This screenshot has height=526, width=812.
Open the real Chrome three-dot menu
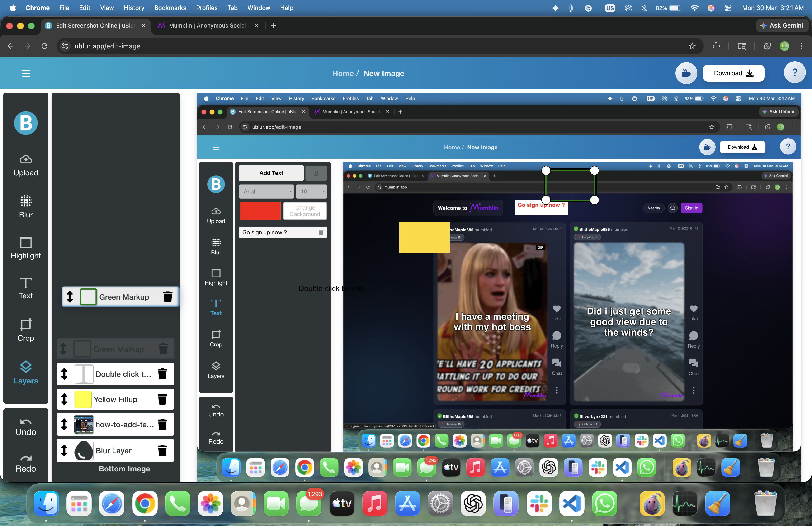click(x=801, y=46)
